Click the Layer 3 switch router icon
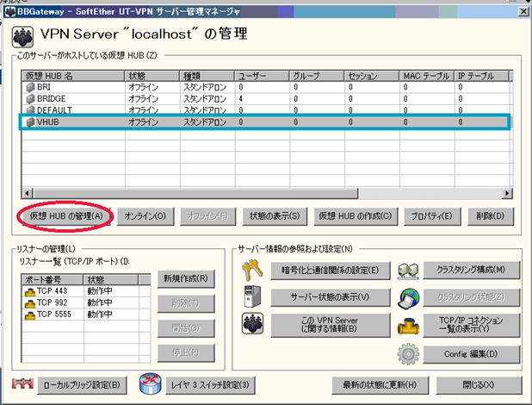This screenshot has height=405, width=532. pyautogui.click(x=151, y=383)
